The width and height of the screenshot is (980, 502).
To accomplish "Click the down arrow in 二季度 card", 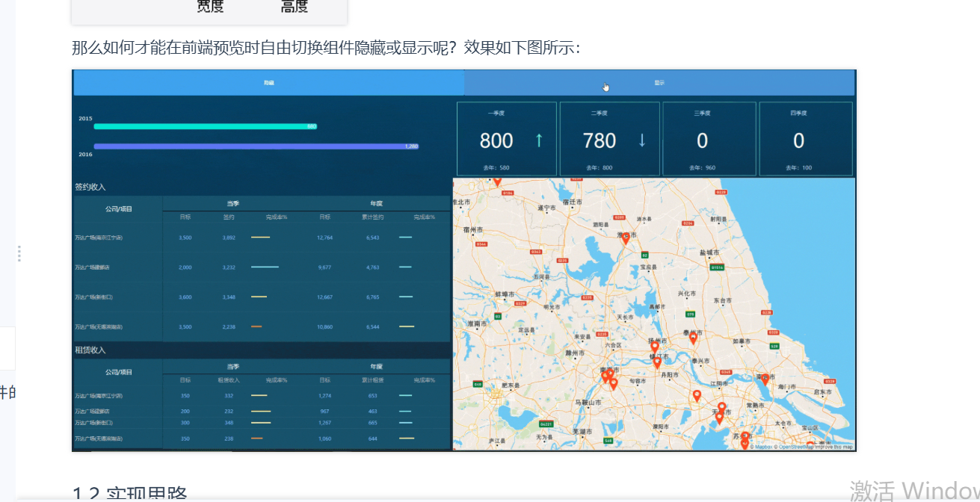I will [641, 140].
